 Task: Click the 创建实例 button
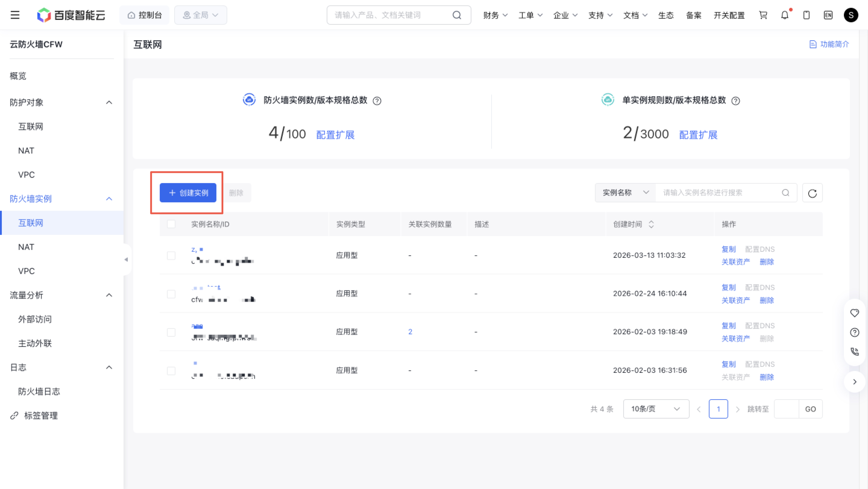coord(188,193)
